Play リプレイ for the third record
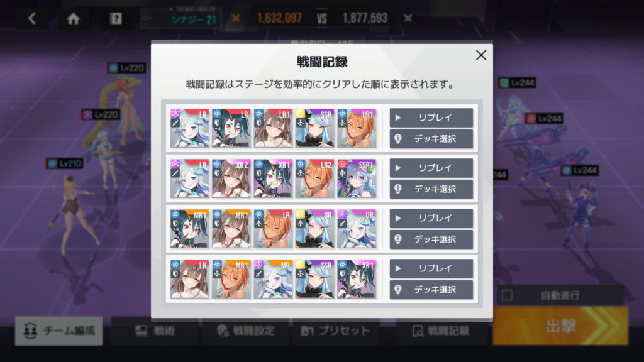Image resolution: width=644 pixels, height=362 pixels. tap(431, 218)
